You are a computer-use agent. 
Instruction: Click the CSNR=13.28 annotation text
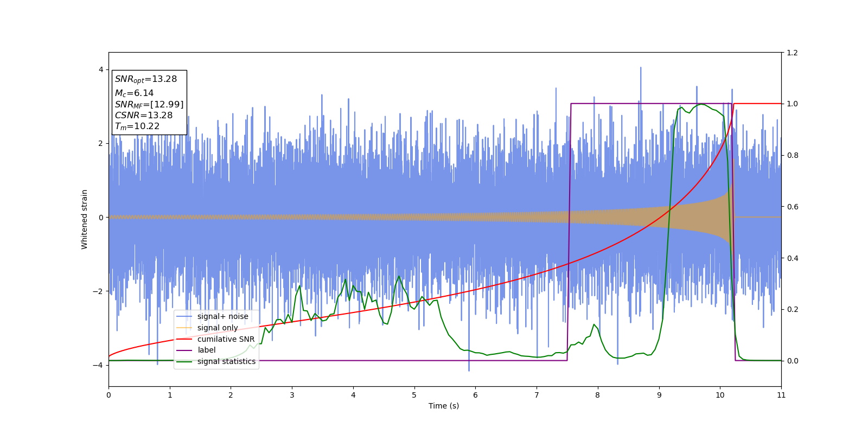pos(144,115)
